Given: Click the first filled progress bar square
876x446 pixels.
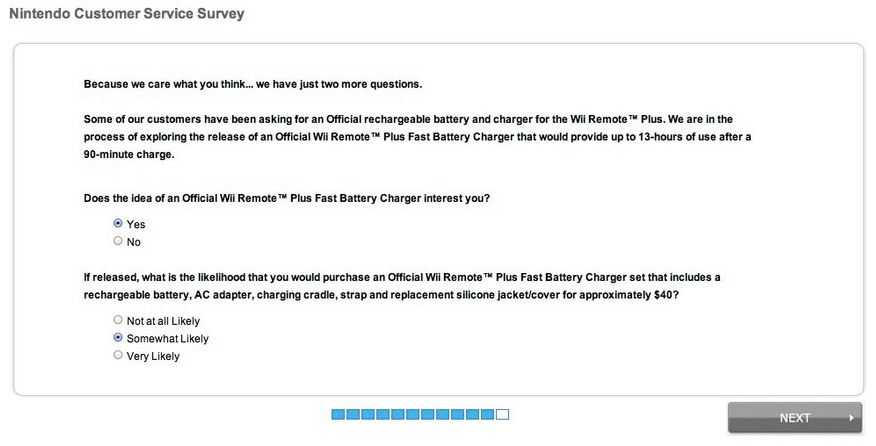Looking at the screenshot, I should 338,414.
